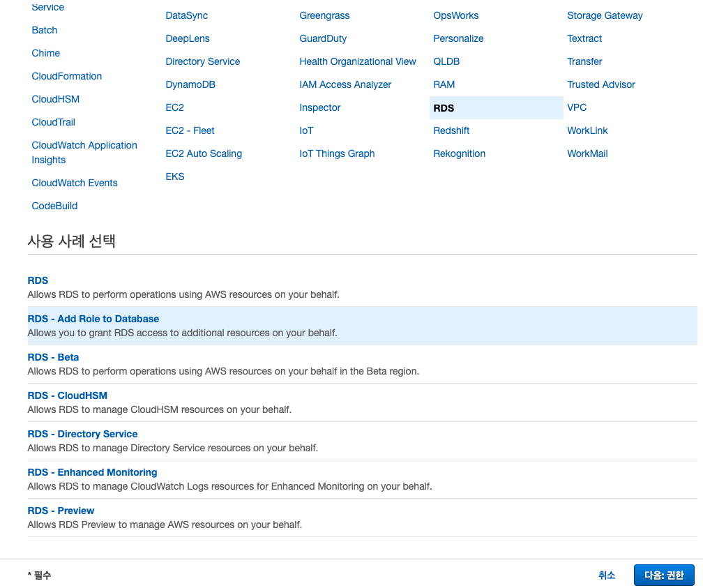Click the blue 다음: 권한 button

coord(663,575)
